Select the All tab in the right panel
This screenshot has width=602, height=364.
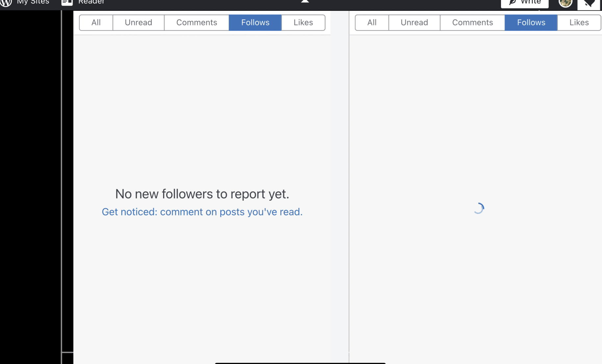tap(372, 23)
